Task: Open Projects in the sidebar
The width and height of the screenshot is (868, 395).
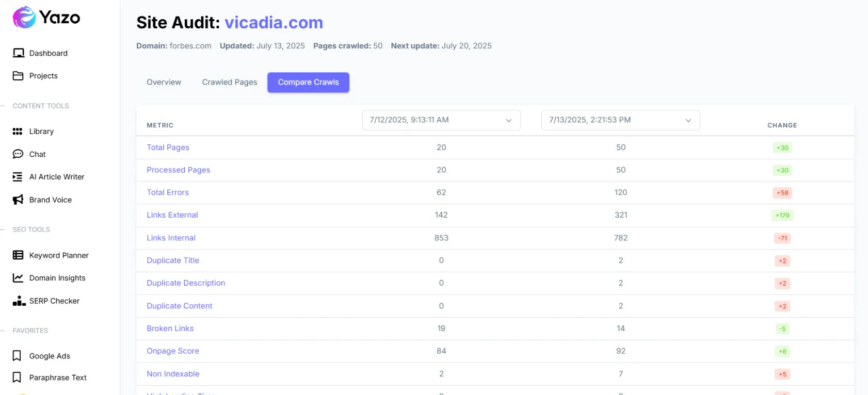Action: 43,76
